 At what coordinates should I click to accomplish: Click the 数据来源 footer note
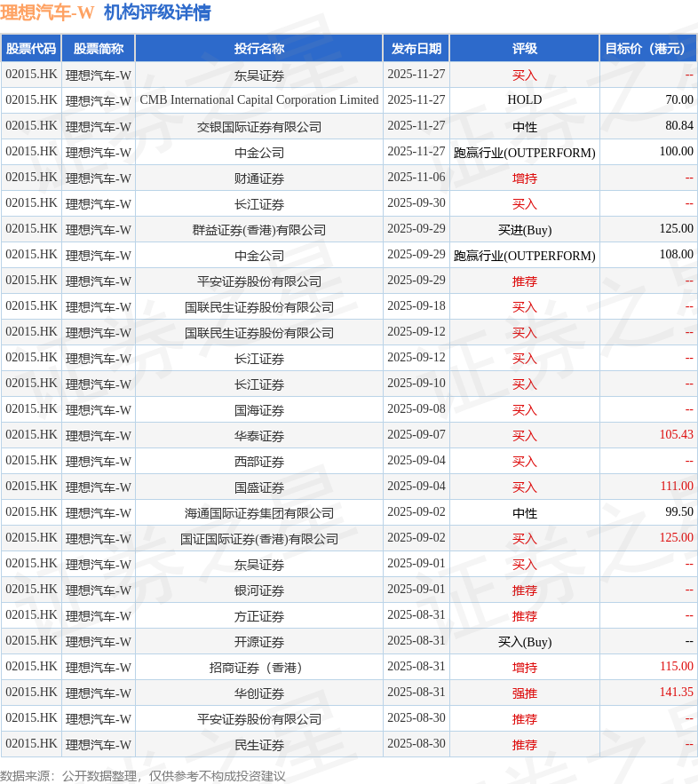[x=143, y=776]
